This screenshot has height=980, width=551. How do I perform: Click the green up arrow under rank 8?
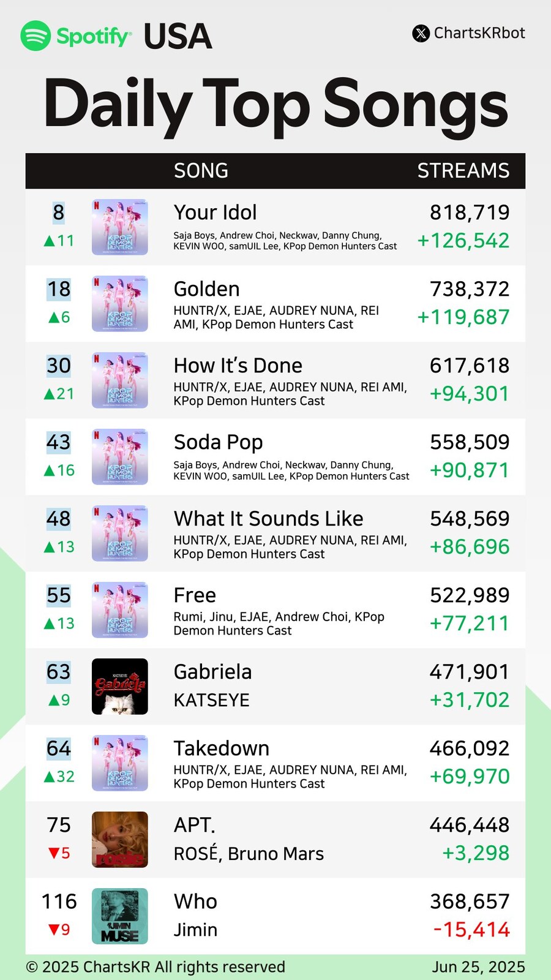tap(50, 241)
